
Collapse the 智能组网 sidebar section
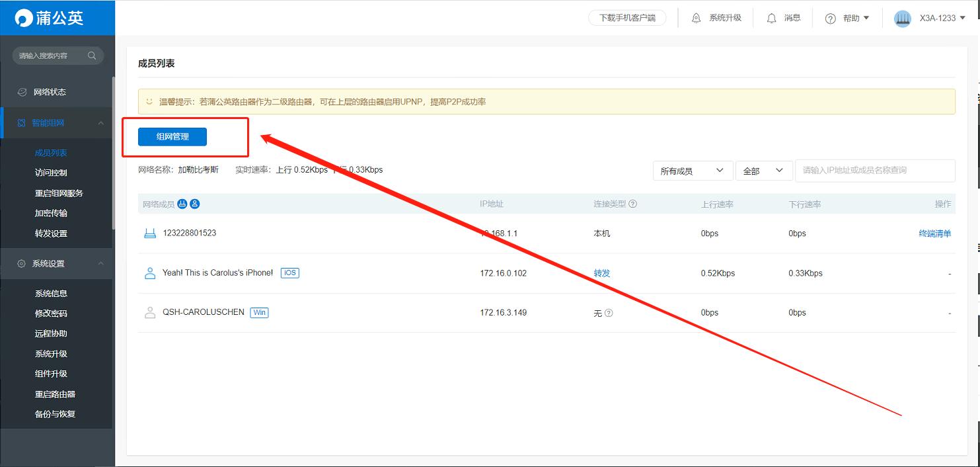coord(100,122)
